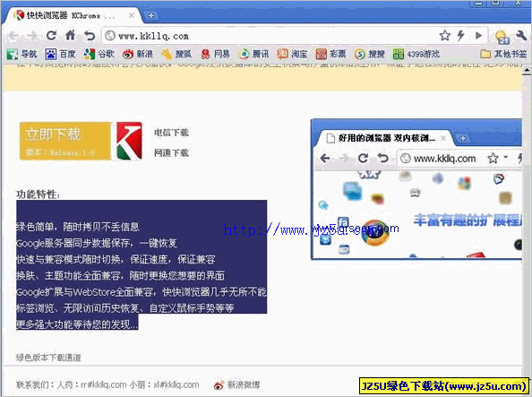Open the 百度 bookmark
The image size is (532, 397).
60,54
